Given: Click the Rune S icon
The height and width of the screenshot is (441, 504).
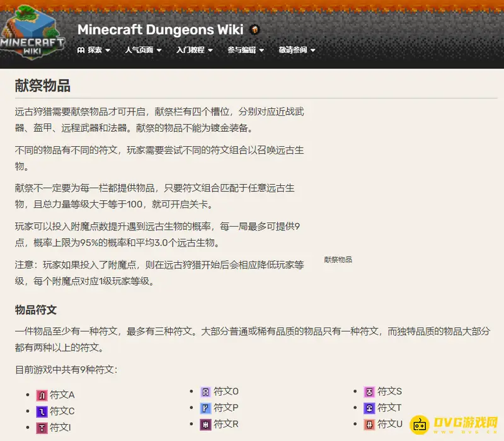Looking at the screenshot, I should [x=370, y=391].
